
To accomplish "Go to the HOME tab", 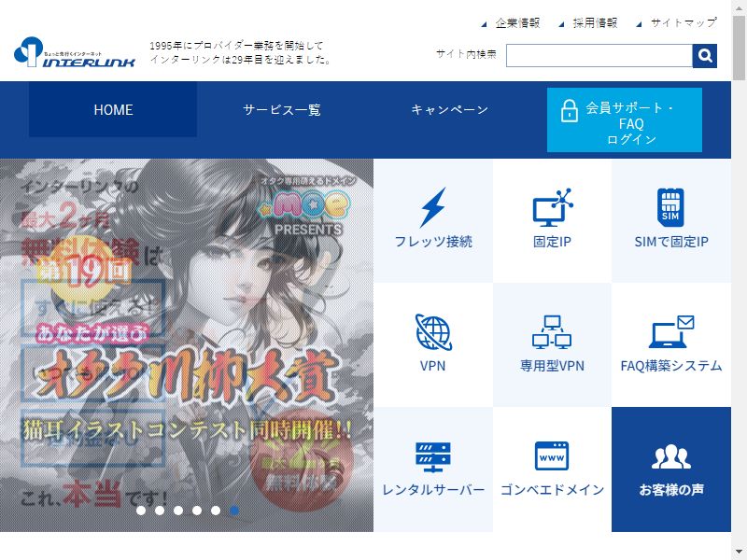I will pyautogui.click(x=113, y=109).
